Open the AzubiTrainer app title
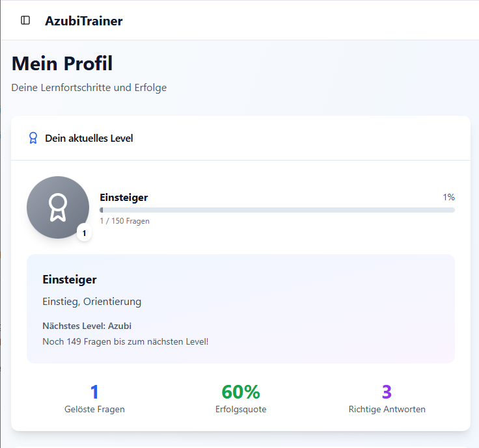Screen dimensions: 479x448 click(x=83, y=21)
